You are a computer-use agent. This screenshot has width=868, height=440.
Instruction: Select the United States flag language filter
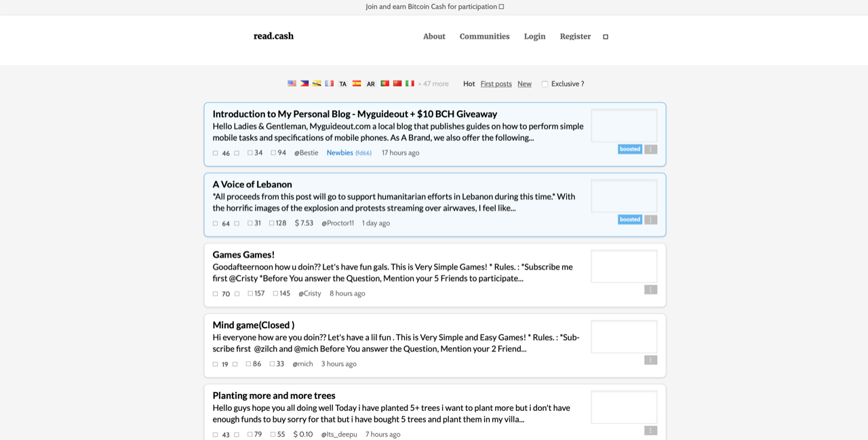click(292, 83)
